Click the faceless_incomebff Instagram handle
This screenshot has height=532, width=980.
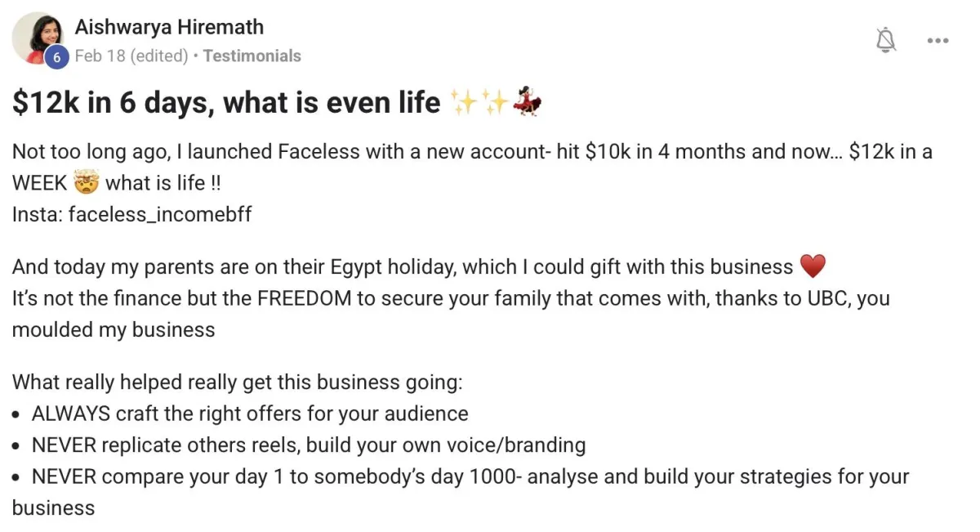tap(160, 214)
